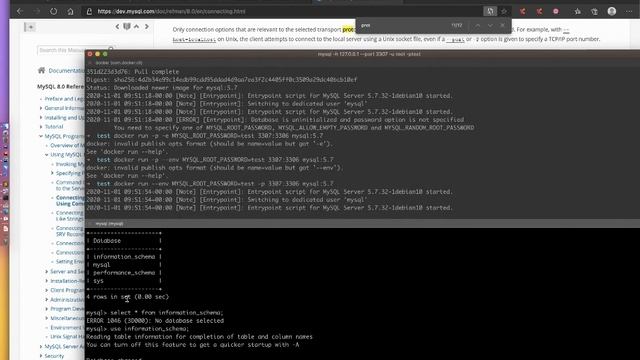
Task: Open the MySQL 8.0 Reference Manual heading link
Action: [60, 87]
